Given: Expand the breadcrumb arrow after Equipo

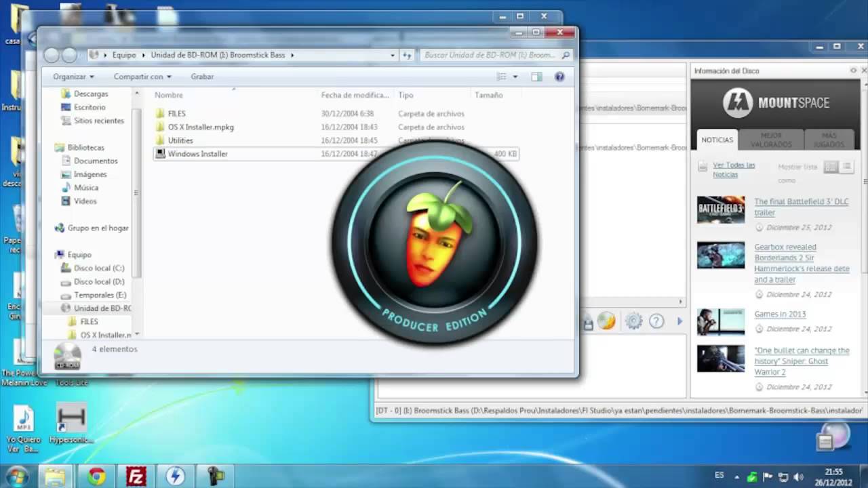Looking at the screenshot, I should pyautogui.click(x=143, y=55).
